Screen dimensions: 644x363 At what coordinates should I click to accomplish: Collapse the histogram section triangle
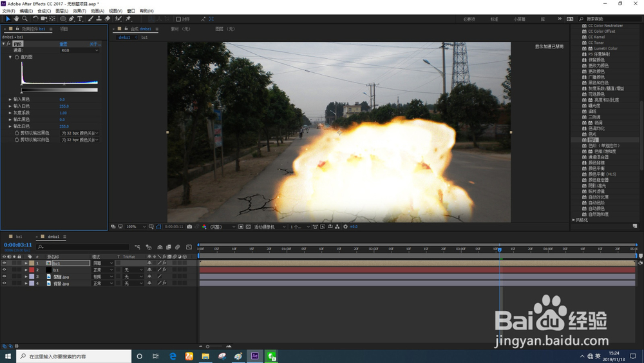(x=10, y=57)
